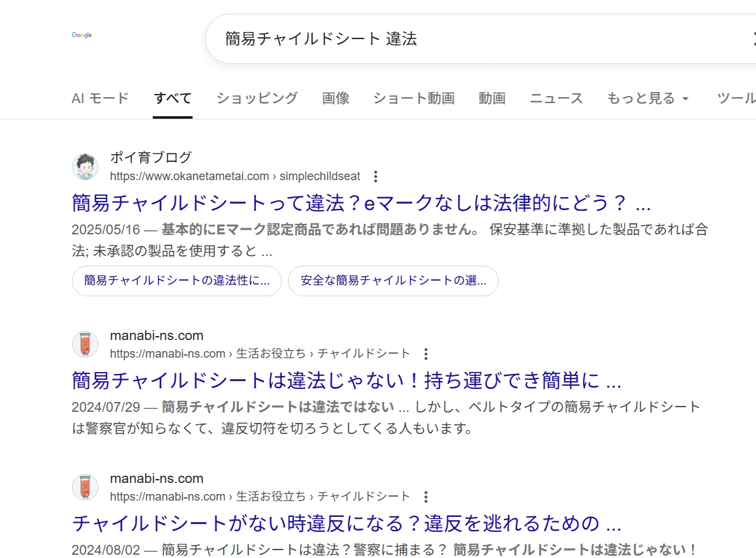Open the ショート動画 tab
This screenshot has width=756, height=558.
(413, 99)
